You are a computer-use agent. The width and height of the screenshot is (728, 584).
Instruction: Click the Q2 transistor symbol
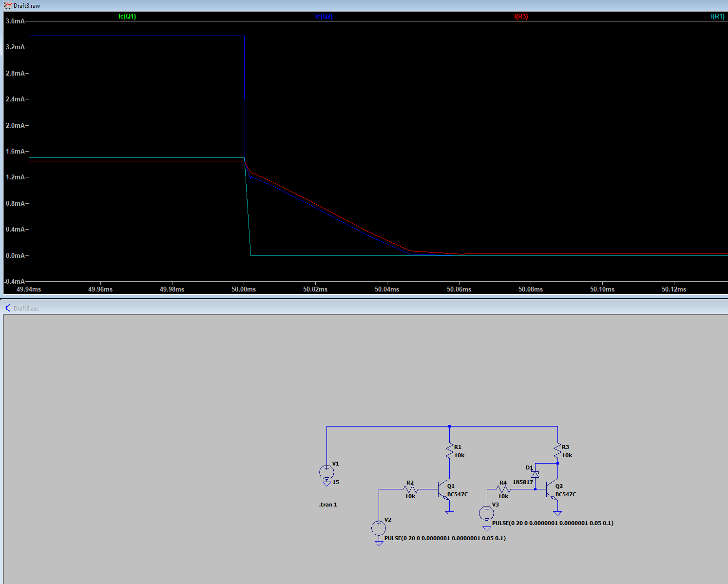click(552, 489)
